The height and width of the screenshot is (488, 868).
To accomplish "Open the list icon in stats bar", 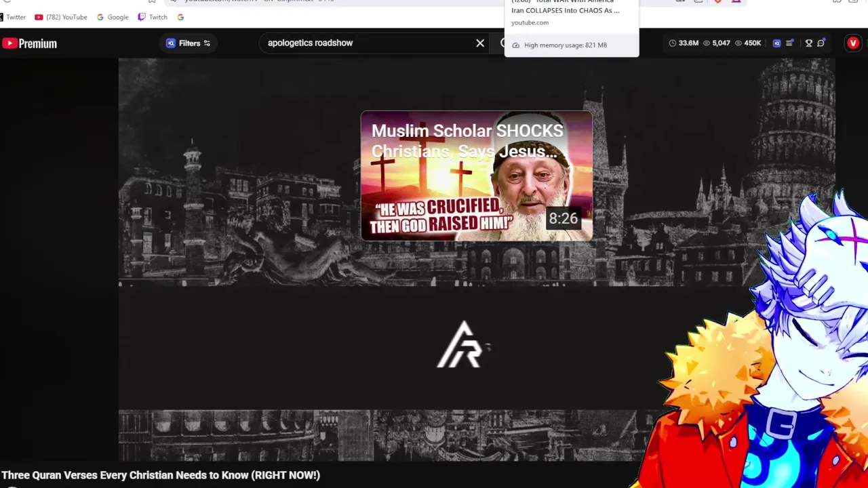I will [790, 43].
